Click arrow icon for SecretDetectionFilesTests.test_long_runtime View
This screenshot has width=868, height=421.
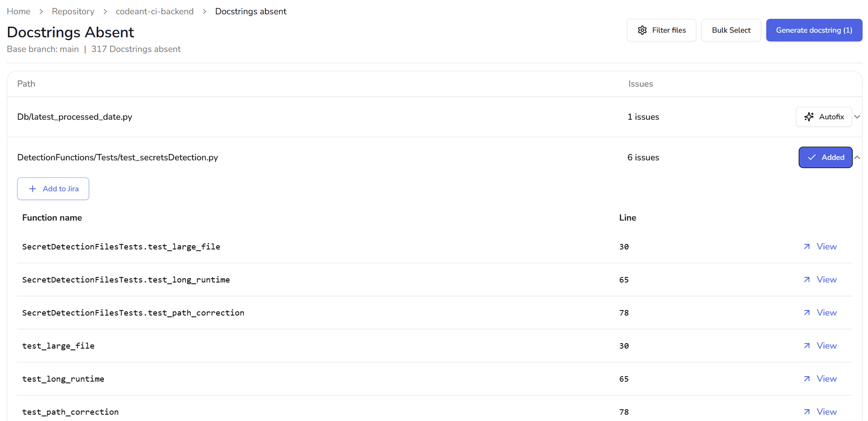[807, 280]
